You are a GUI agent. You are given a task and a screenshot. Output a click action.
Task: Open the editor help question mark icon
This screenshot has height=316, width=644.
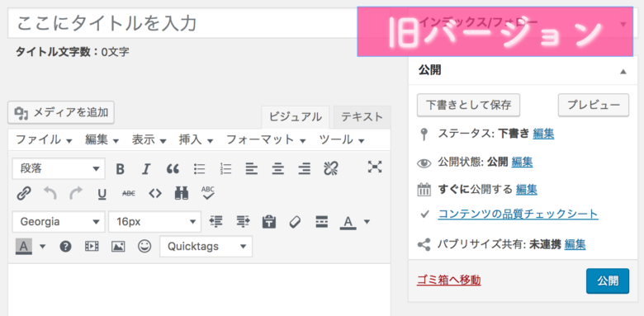coord(66,246)
